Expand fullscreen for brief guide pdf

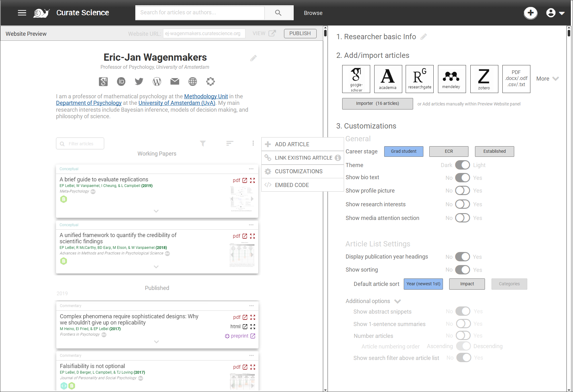[253, 180]
